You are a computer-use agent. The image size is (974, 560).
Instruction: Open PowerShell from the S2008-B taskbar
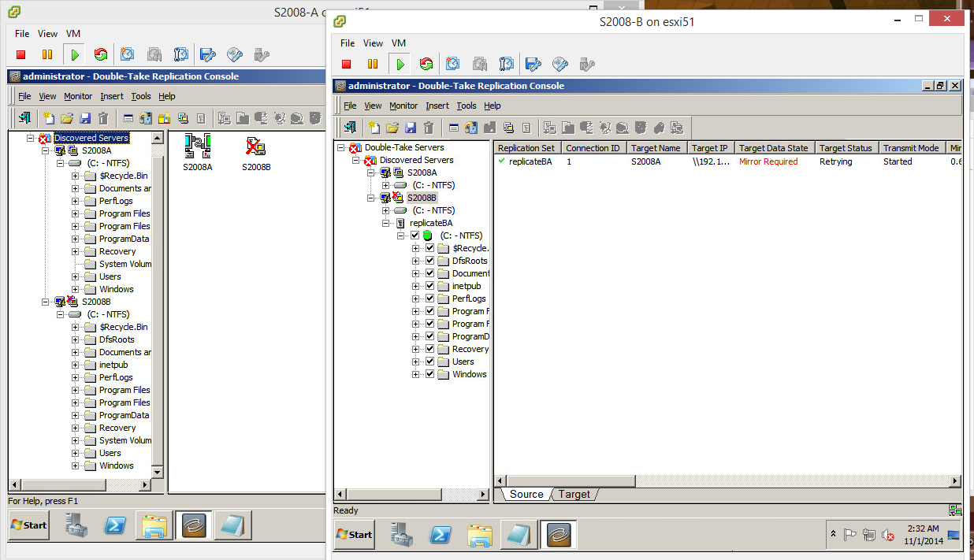(441, 535)
